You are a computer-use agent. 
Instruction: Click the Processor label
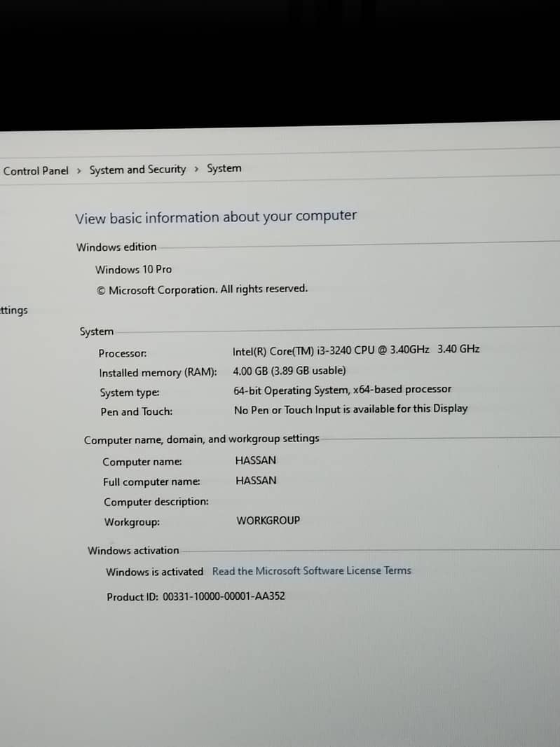(123, 353)
